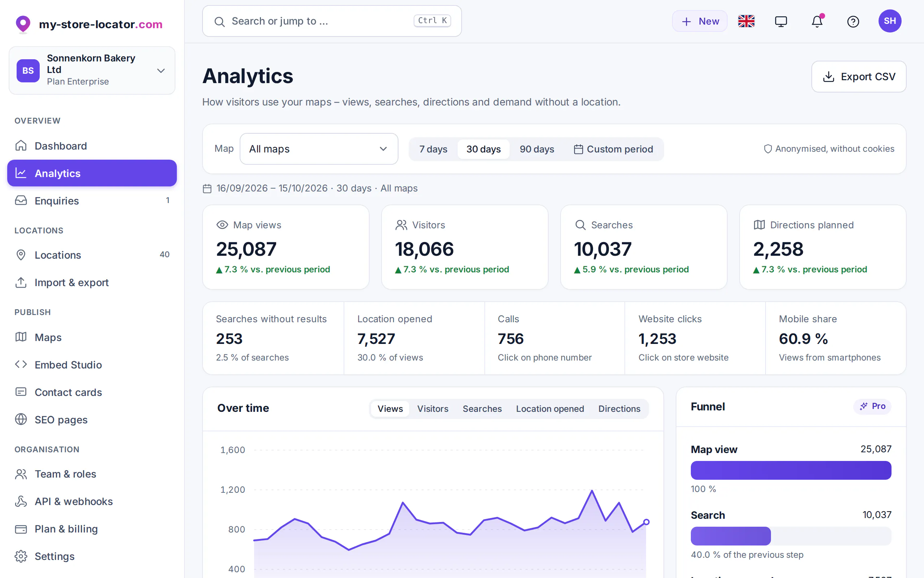924x578 pixels.
Task: Click the Team & roles people icon
Action: tap(21, 474)
